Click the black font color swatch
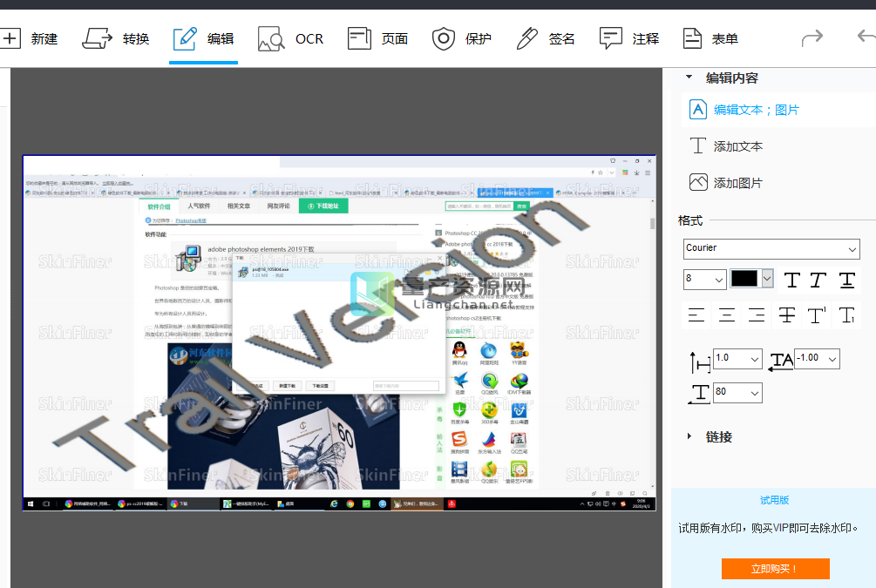 coord(744,278)
